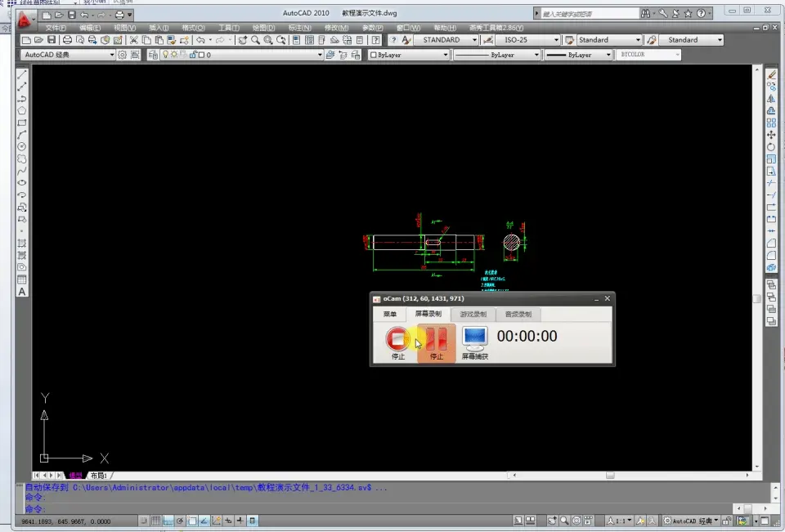Select the Array modify tool
The width and height of the screenshot is (785, 532).
(771, 123)
